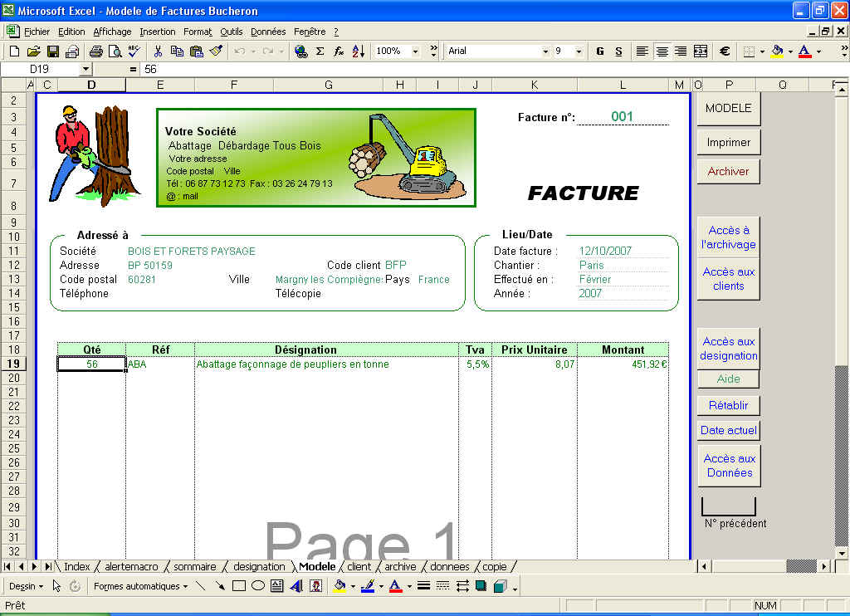Open the 100% zoom level dropdown
850x616 pixels.
(434, 51)
